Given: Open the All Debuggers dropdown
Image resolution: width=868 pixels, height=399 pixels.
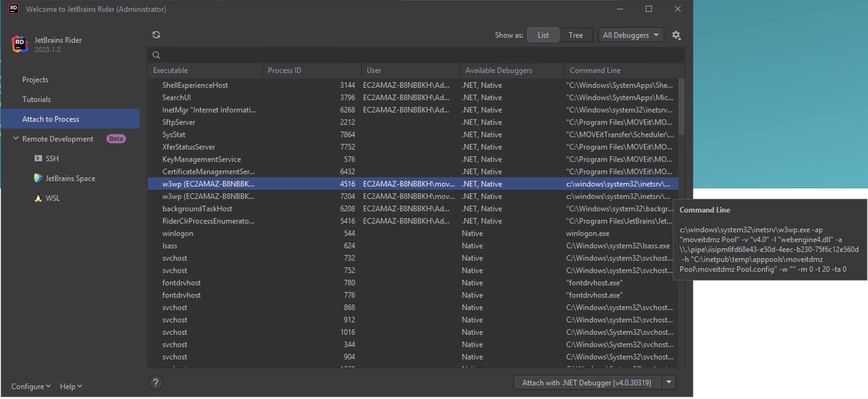Looking at the screenshot, I should tap(630, 35).
